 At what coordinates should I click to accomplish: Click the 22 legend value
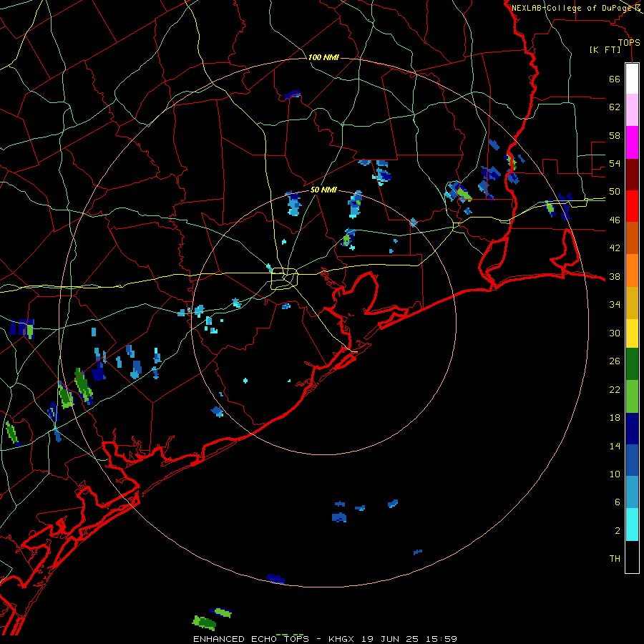coord(615,389)
